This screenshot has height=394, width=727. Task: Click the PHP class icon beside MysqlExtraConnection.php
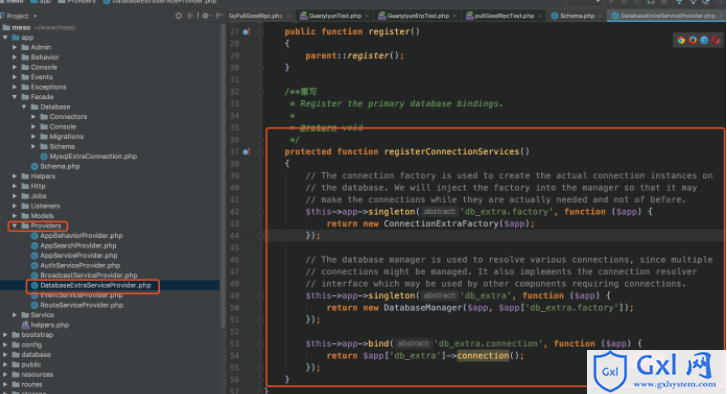point(44,157)
